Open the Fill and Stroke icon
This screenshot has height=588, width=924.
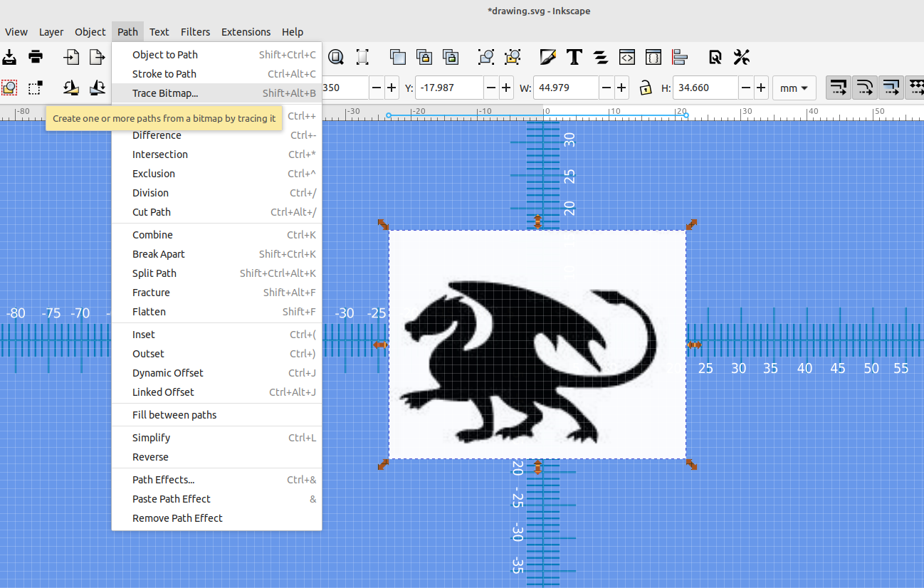(547, 57)
